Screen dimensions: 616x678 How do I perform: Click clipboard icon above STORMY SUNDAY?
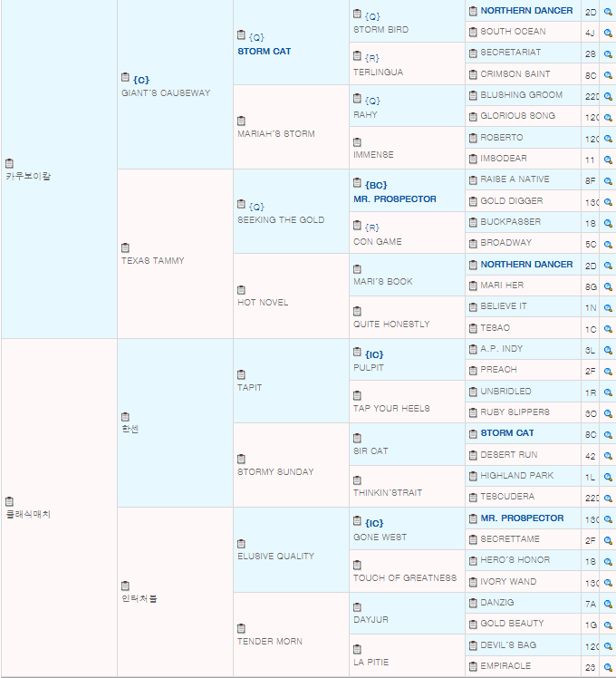click(241, 459)
